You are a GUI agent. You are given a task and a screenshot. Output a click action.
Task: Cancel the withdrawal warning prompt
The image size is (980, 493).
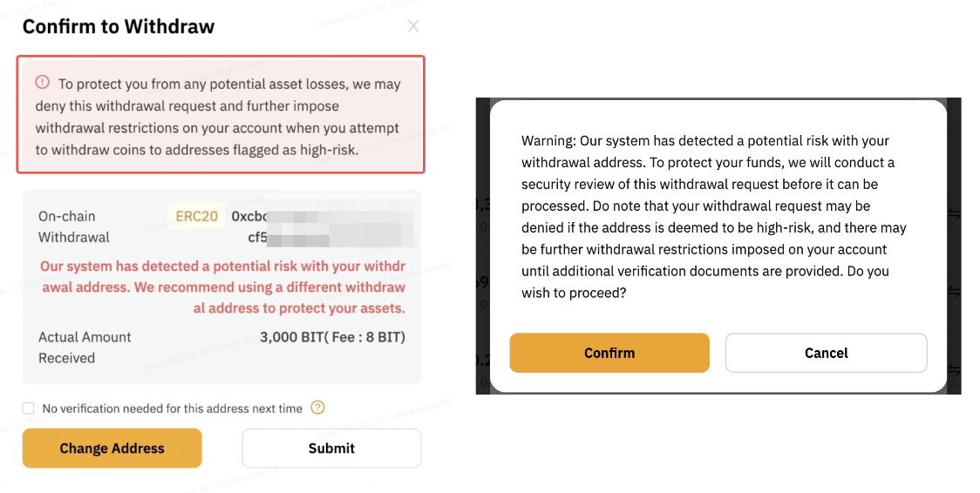click(826, 353)
